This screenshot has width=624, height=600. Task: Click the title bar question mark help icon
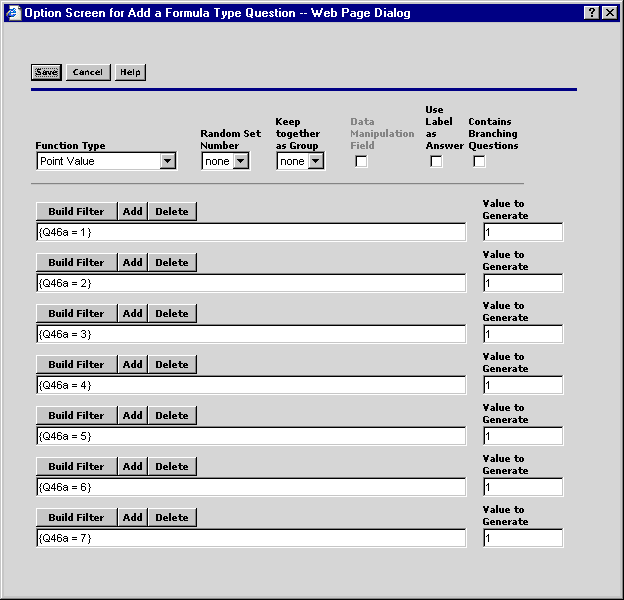coord(591,12)
